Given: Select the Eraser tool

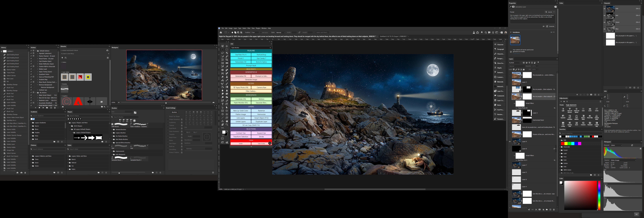Looking at the screenshot, I should (222, 77).
